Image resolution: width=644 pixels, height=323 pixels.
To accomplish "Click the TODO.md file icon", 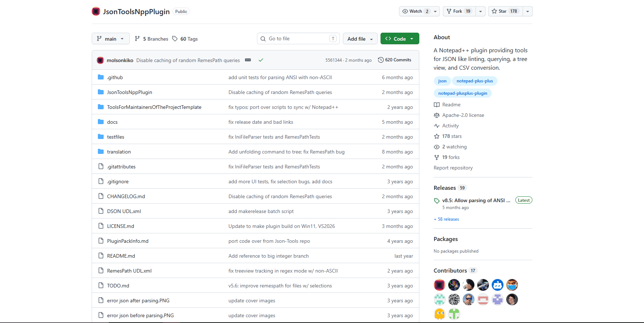I will 101,286.
